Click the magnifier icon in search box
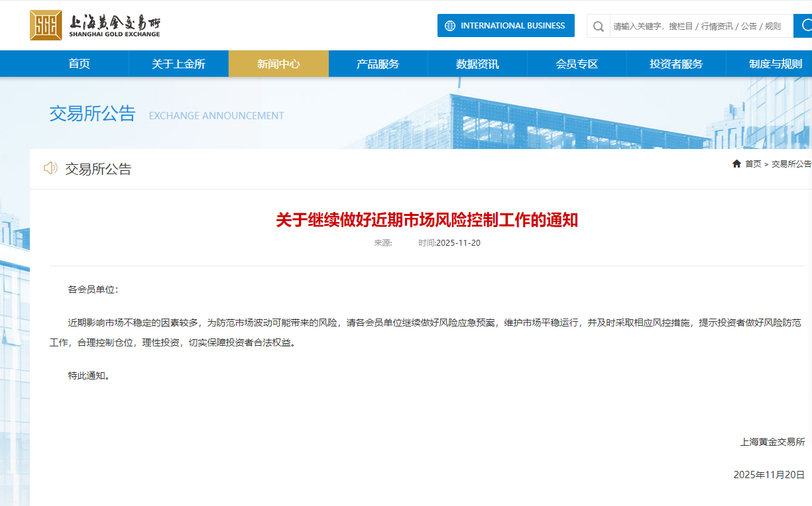Image resolution: width=812 pixels, height=506 pixels. coord(599,26)
